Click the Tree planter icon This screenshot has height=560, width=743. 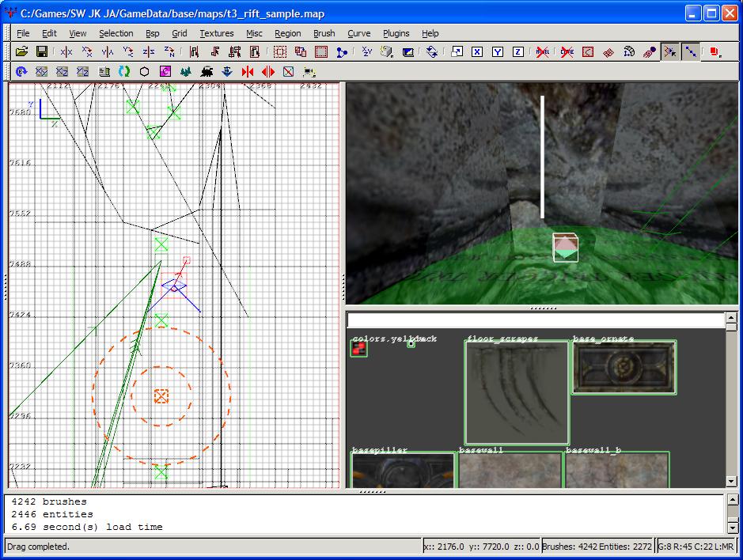(x=186, y=71)
